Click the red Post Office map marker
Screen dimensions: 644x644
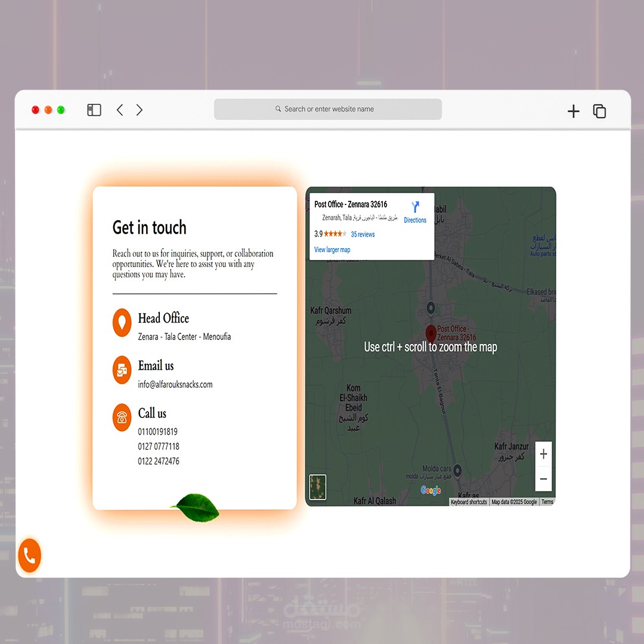[x=431, y=334]
